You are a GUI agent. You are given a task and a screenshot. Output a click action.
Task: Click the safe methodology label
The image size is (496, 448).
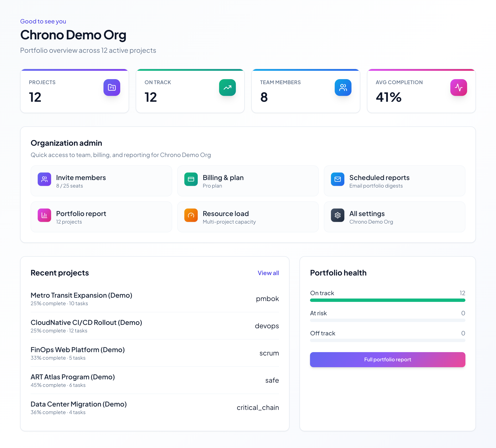[272, 380]
